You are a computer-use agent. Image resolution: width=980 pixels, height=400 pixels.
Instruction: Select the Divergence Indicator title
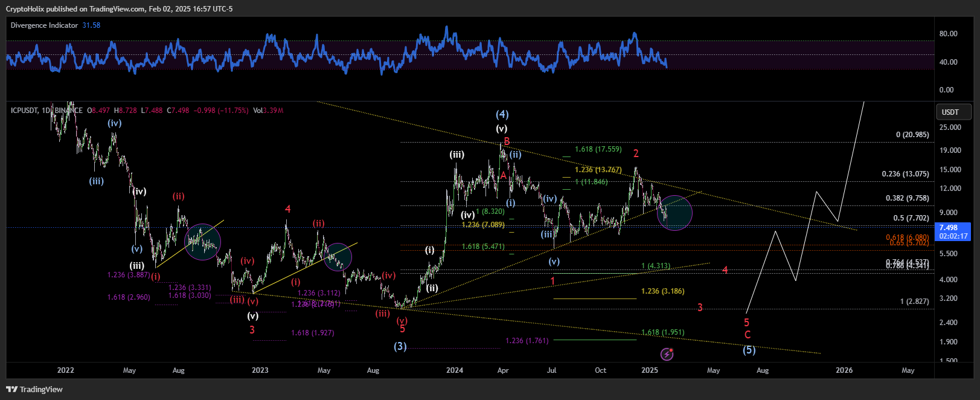(44, 25)
